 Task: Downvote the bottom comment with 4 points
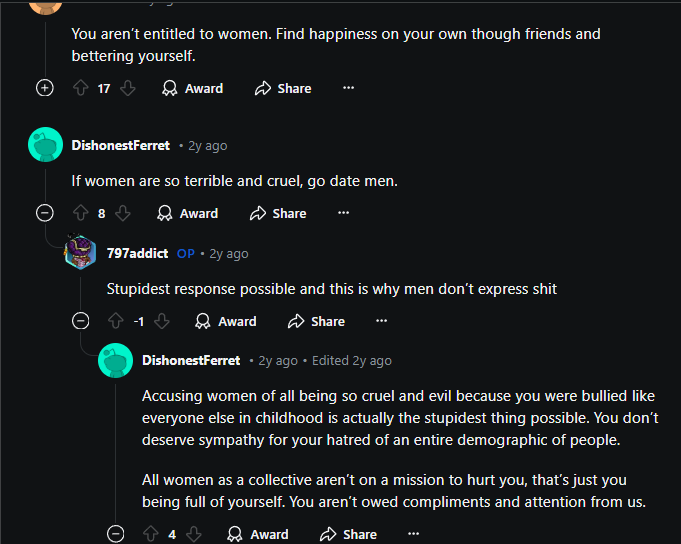[193, 534]
